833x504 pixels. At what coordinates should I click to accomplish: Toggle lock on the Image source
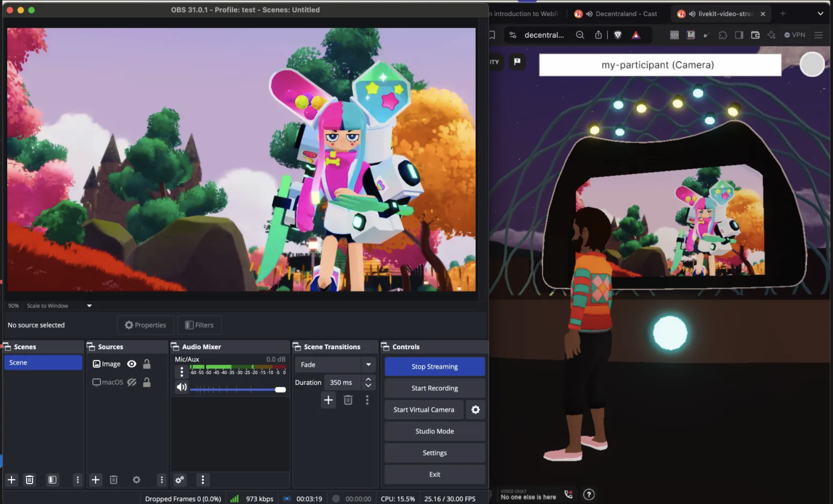(147, 364)
